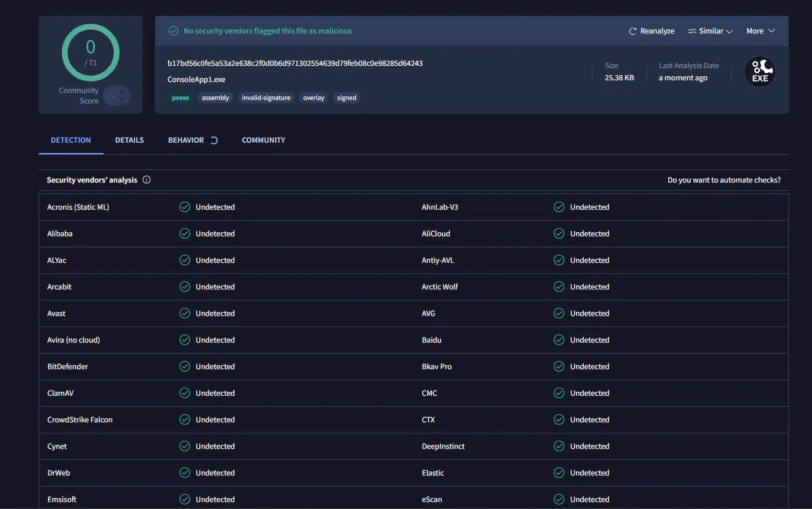The image size is (812, 509).
Task: Open the Similar dropdown
Action: tap(710, 31)
